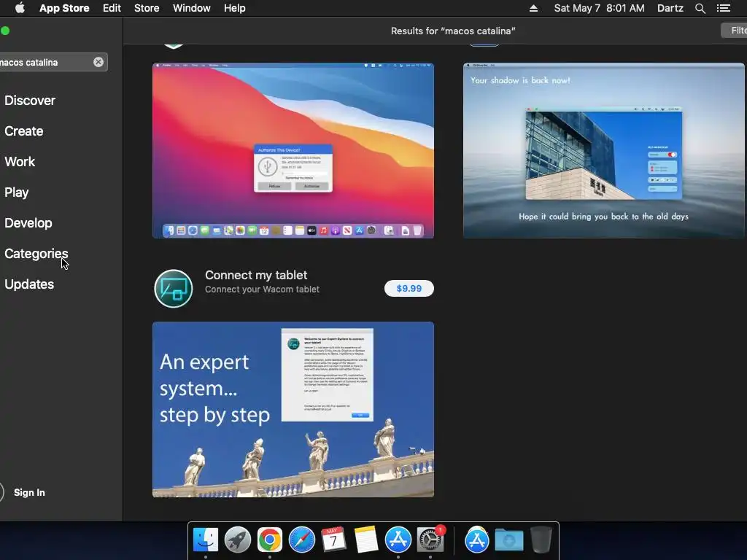Open Categories in the sidebar

point(36,253)
